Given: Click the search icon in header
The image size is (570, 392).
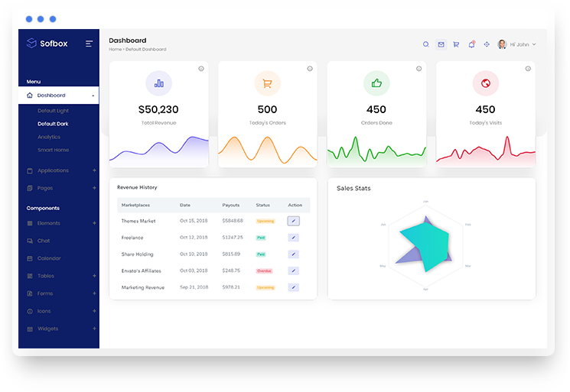Looking at the screenshot, I should [x=426, y=44].
